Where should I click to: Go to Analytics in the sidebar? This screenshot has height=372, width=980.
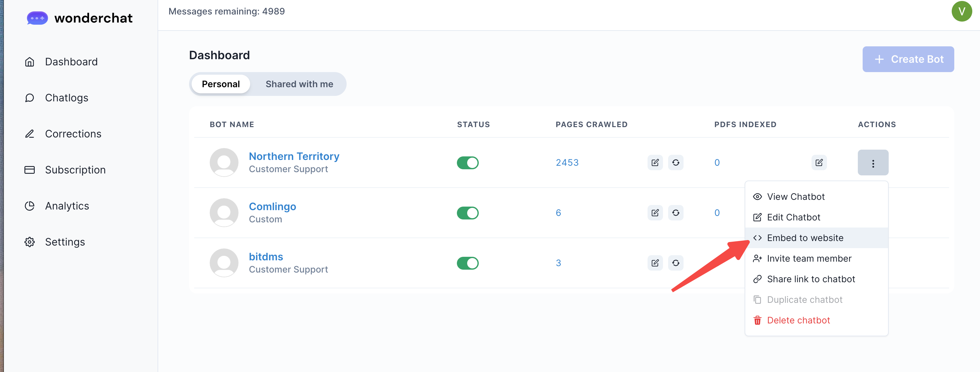[67, 206]
